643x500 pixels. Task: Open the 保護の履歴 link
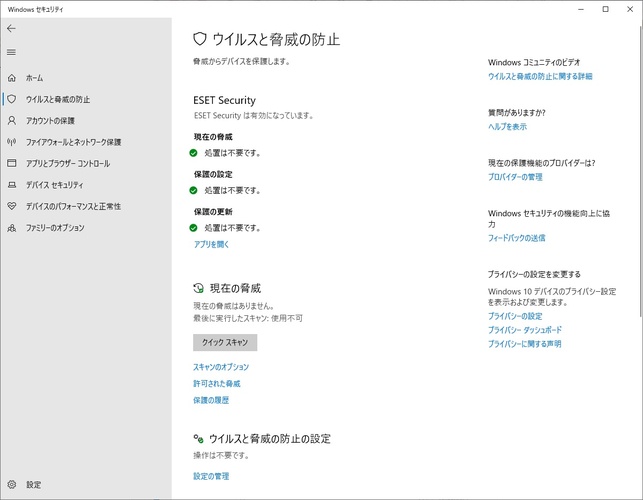(211, 400)
